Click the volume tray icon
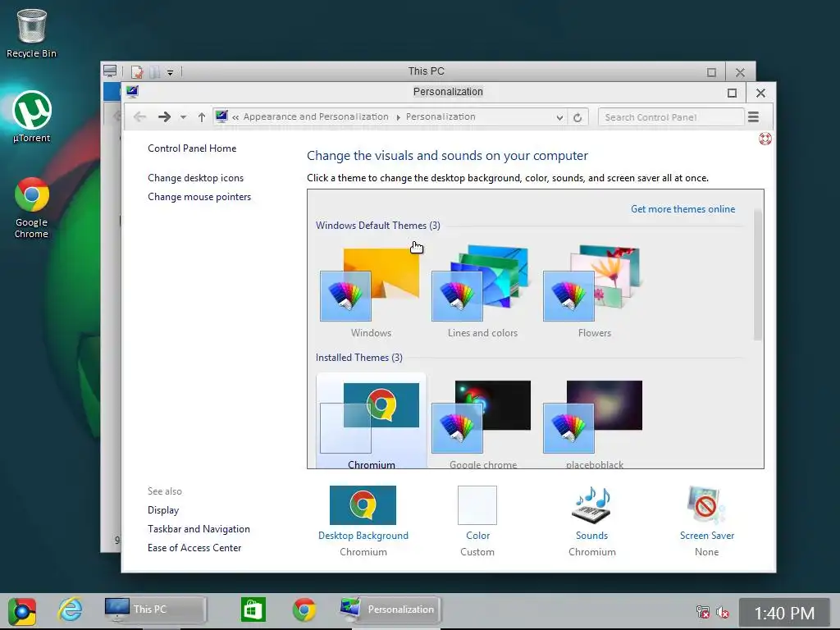Viewport: 840px width, 630px height. 723,612
